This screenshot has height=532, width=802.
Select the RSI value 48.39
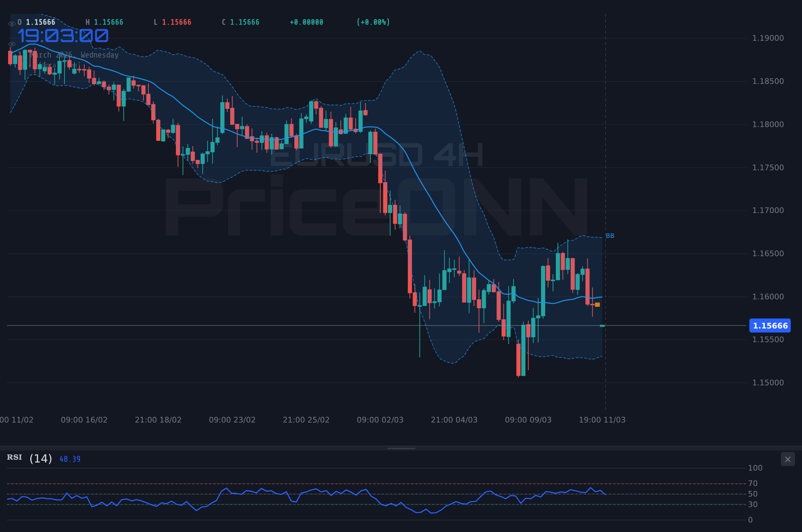pos(69,459)
